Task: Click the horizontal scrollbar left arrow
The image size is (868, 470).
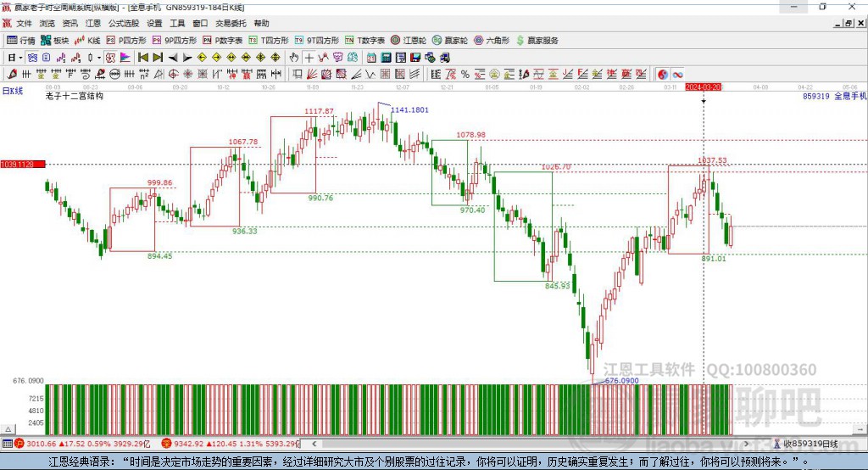Action: pos(314,444)
